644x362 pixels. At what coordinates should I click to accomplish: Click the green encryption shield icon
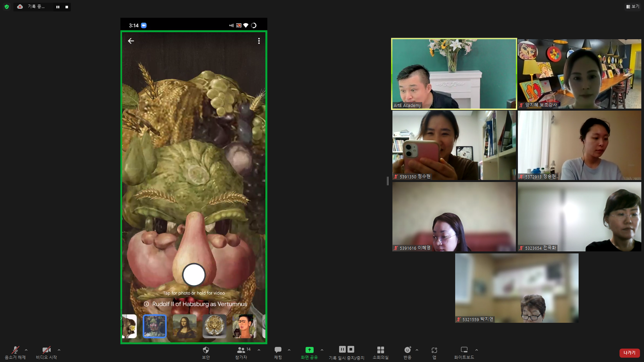[7, 7]
